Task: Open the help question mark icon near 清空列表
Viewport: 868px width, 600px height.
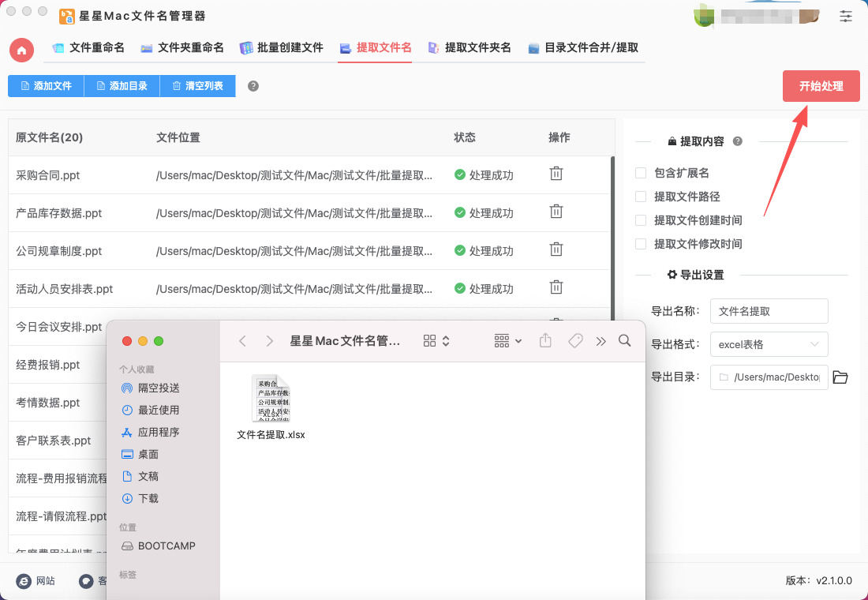Action: coord(253,86)
